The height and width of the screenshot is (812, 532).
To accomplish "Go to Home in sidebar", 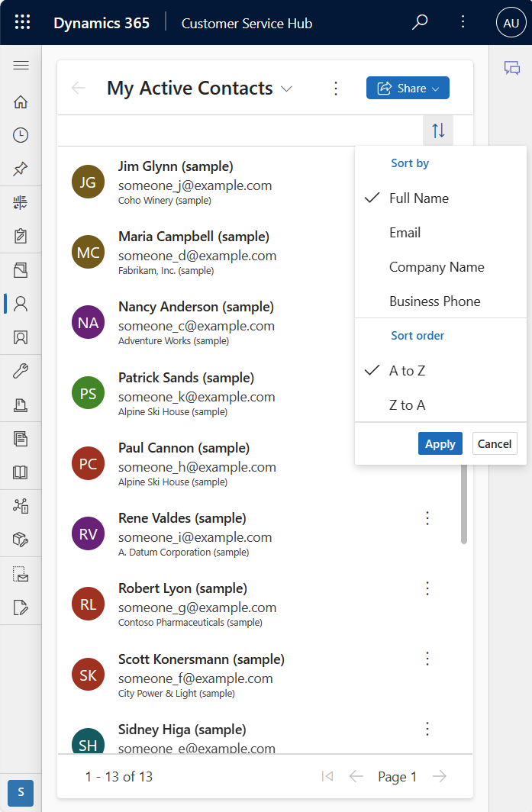I will pos(21,101).
